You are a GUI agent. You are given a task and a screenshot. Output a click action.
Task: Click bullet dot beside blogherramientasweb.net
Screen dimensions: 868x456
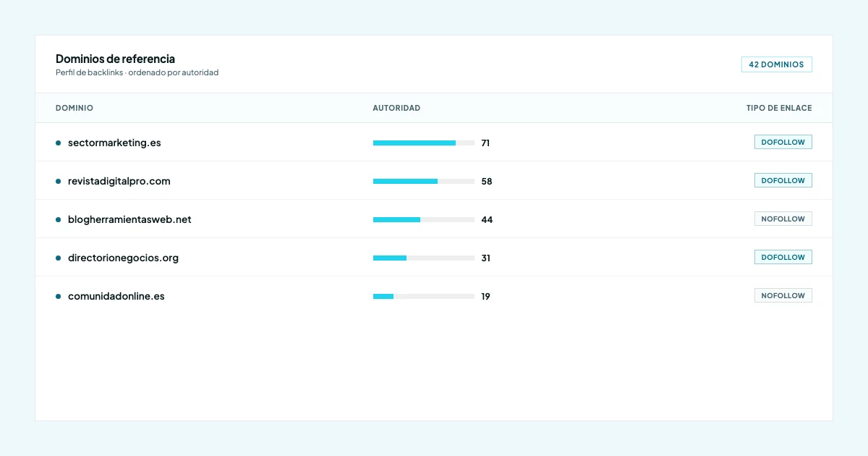(x=58, y=219)
